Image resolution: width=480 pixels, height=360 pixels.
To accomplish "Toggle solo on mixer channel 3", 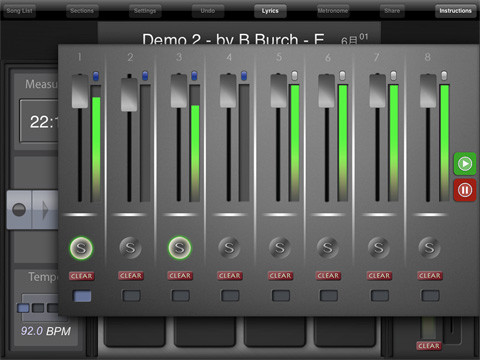I will click(x=180, y=248).
